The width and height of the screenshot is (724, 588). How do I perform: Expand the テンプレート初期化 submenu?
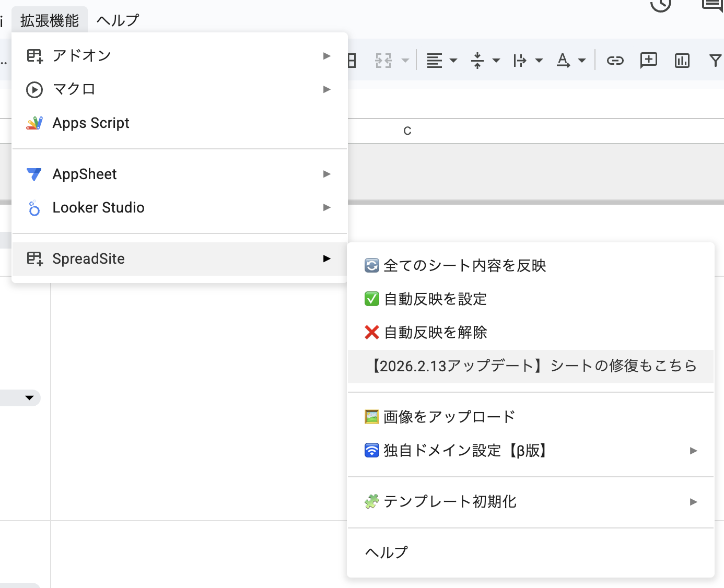[x=693, y=502]
